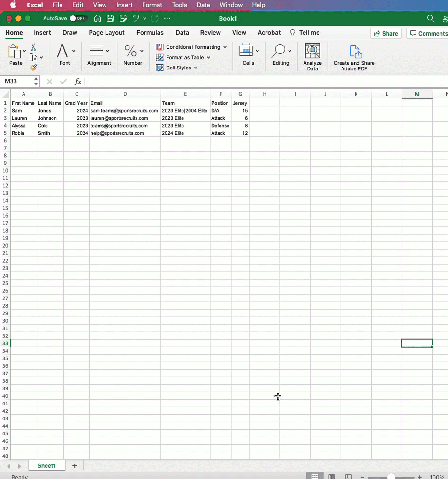Click the Cut (scissors) icon
Viewport: 448px width, 479px height.
point(33,47)
